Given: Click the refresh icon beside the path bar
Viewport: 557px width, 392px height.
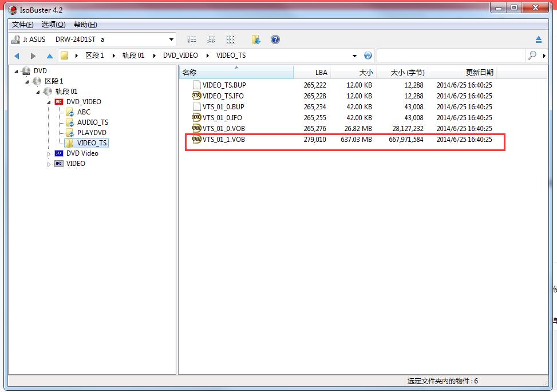Looking at the screenshot, I should (x=368, y=56).
